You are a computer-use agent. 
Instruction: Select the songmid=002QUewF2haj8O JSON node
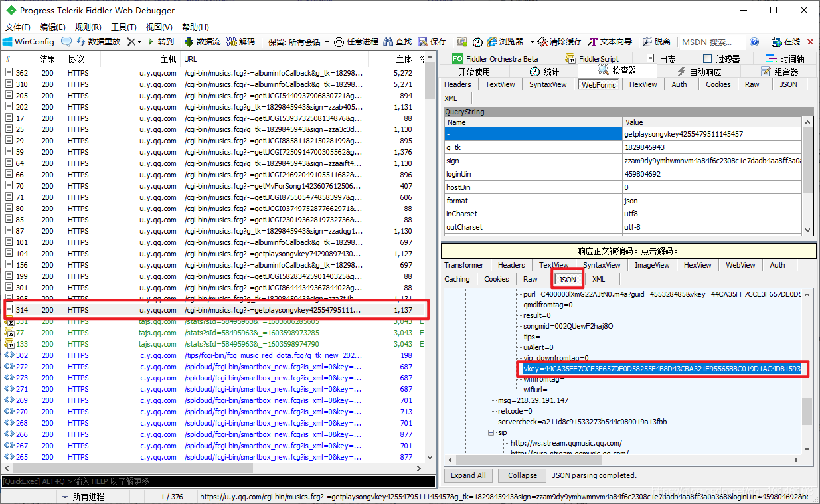click(568, 326)
